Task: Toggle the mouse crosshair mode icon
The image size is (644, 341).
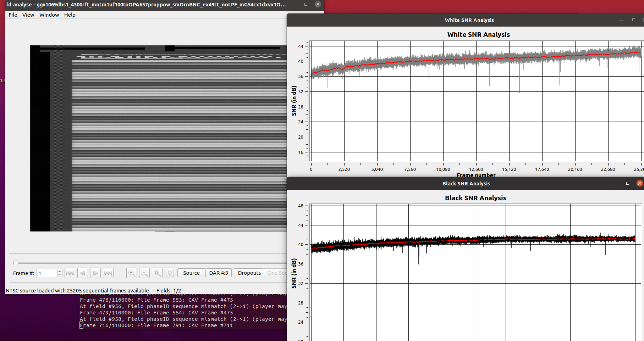Action: point(170,273)
